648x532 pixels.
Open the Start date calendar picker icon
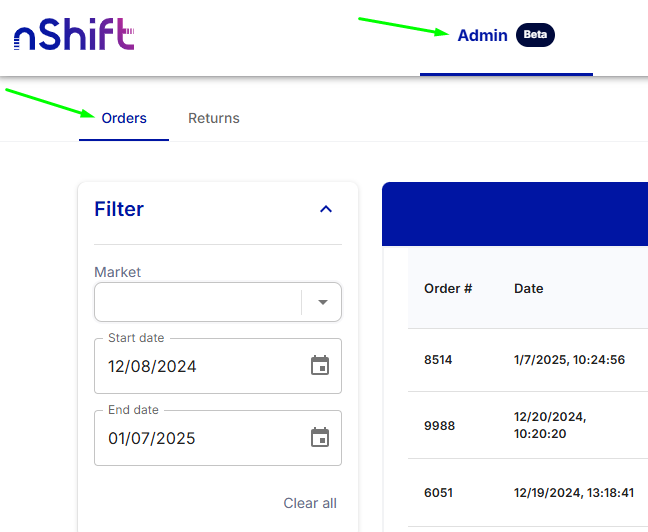tap(320, 366)
